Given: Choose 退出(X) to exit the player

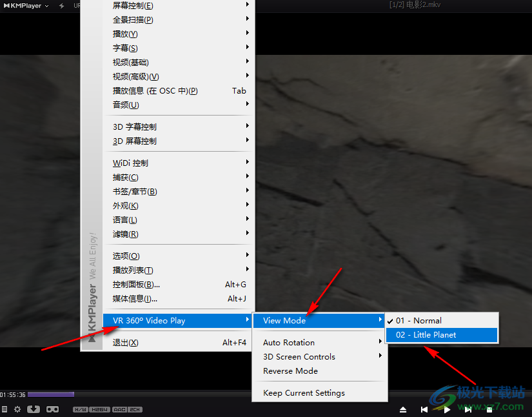Looking at the screenshot, I should click(x=179, y=342).
